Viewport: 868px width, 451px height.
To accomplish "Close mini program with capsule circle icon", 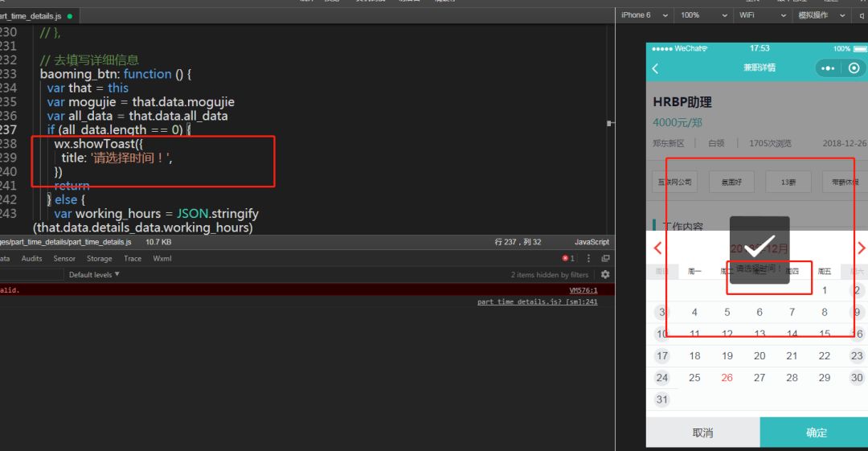I will pos(854,68).
